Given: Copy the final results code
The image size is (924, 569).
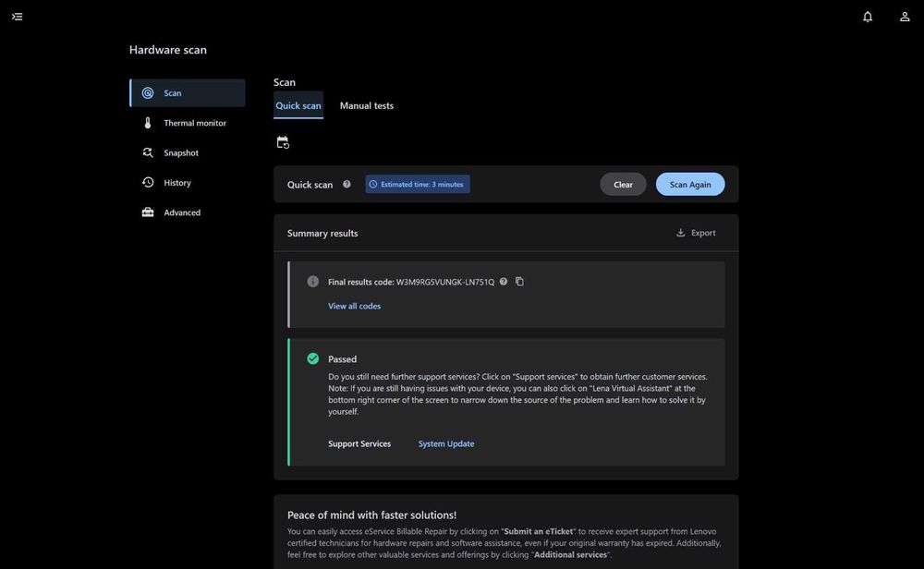Looking at the screenshot, I should [519, 282].
